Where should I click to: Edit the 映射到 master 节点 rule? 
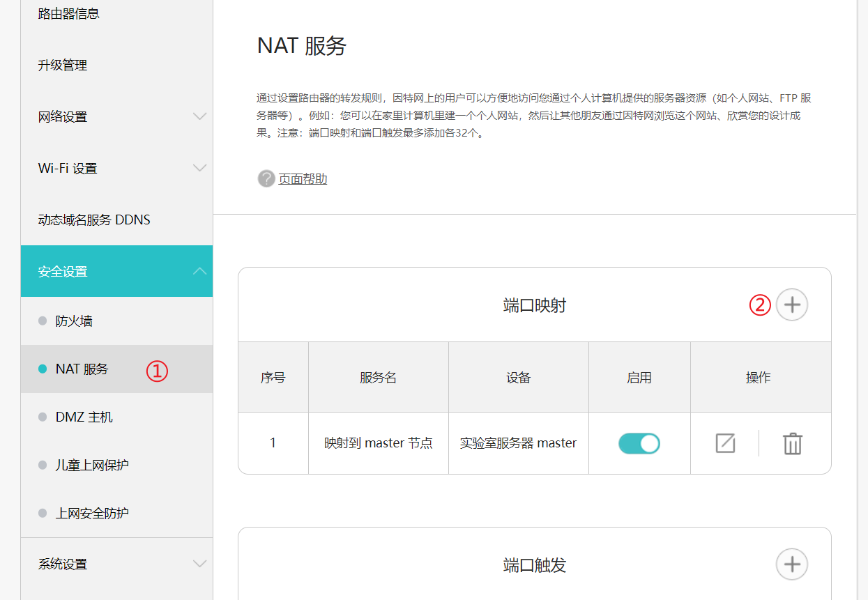724,443
